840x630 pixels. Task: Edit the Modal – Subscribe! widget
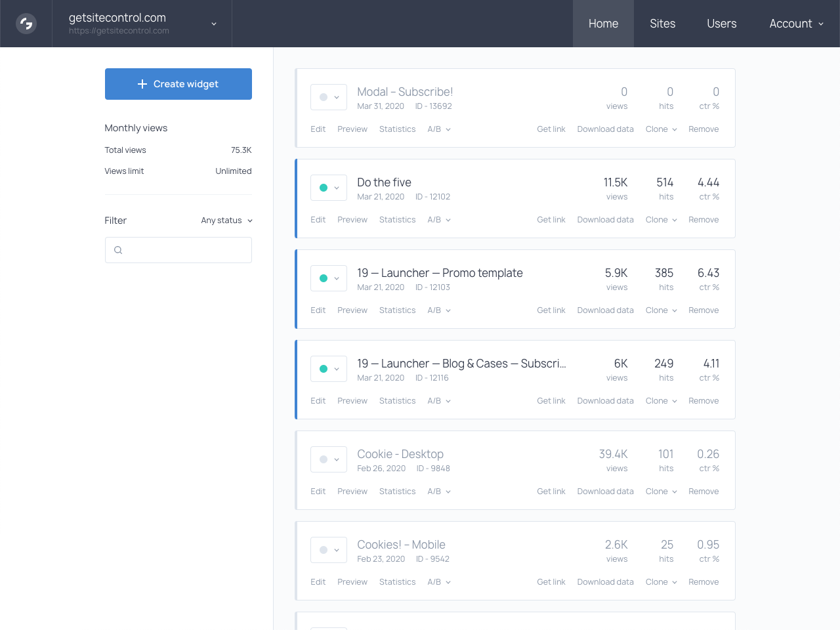(318, 129)
